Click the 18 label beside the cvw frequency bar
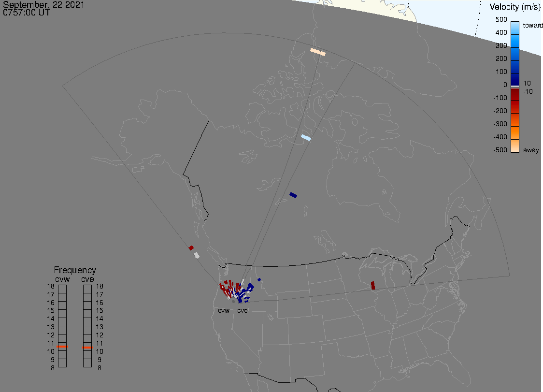The height and width of the screenshot is (392, 543). tap(51, 286)
